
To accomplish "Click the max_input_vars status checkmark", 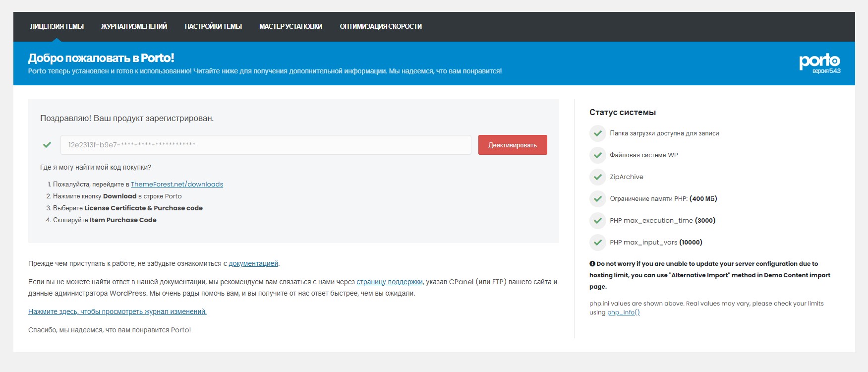I will click(597, 243).
